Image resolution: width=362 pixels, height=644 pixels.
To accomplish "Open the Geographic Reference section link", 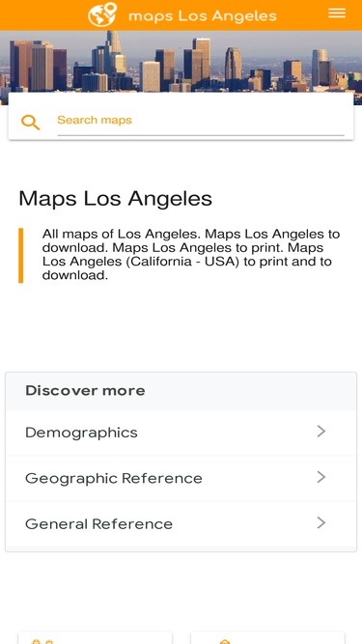I will pos(181,479).
